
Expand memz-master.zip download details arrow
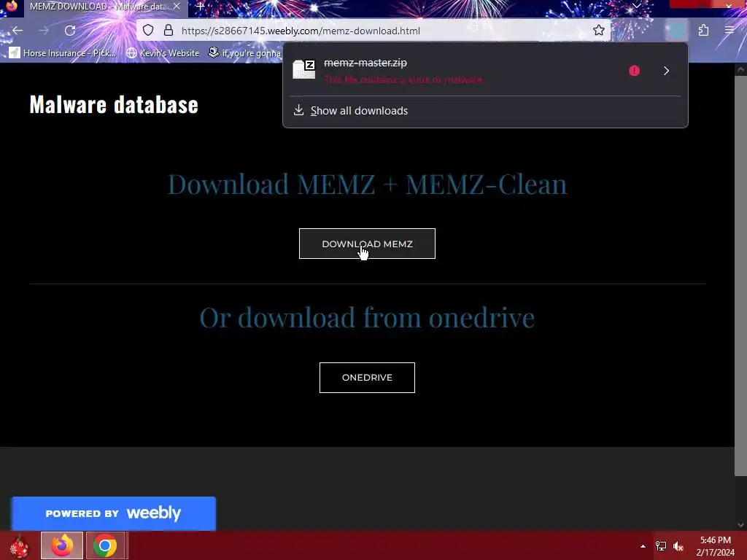[666, 71]
